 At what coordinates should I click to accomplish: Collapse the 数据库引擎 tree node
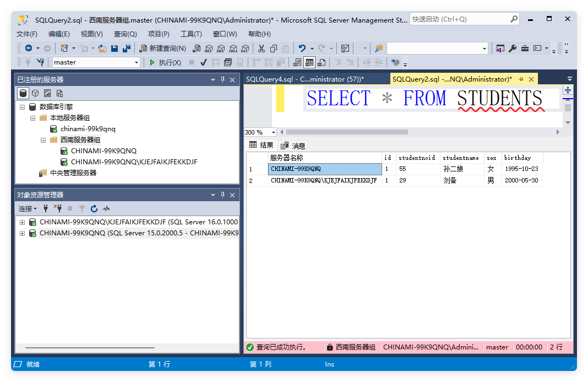22,107
